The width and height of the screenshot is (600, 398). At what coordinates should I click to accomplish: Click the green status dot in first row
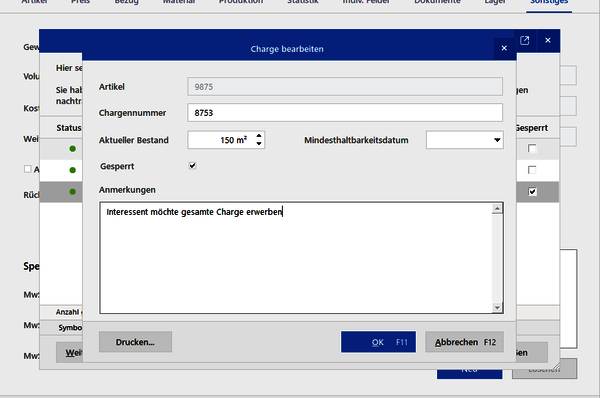72,148
